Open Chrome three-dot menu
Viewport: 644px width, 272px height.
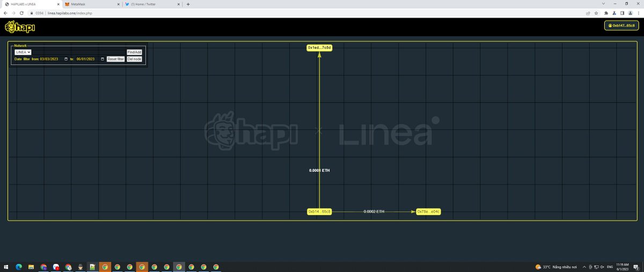point(639,13)
